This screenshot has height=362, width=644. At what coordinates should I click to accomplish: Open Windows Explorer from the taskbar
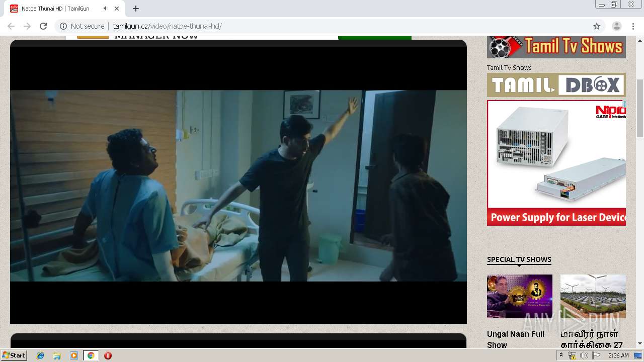click(x=57, y=355)
